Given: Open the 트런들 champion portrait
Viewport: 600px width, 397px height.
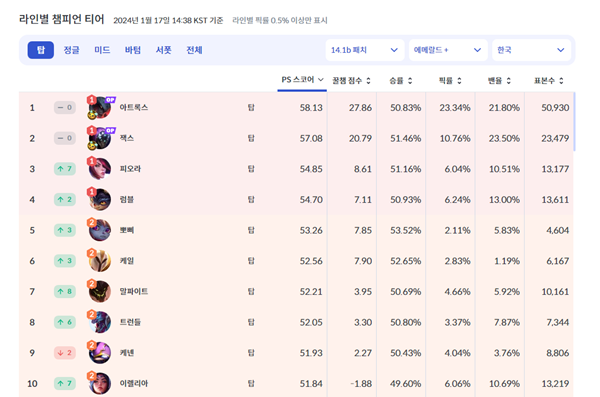Looking at the screenshot, I should pos(100,322).
